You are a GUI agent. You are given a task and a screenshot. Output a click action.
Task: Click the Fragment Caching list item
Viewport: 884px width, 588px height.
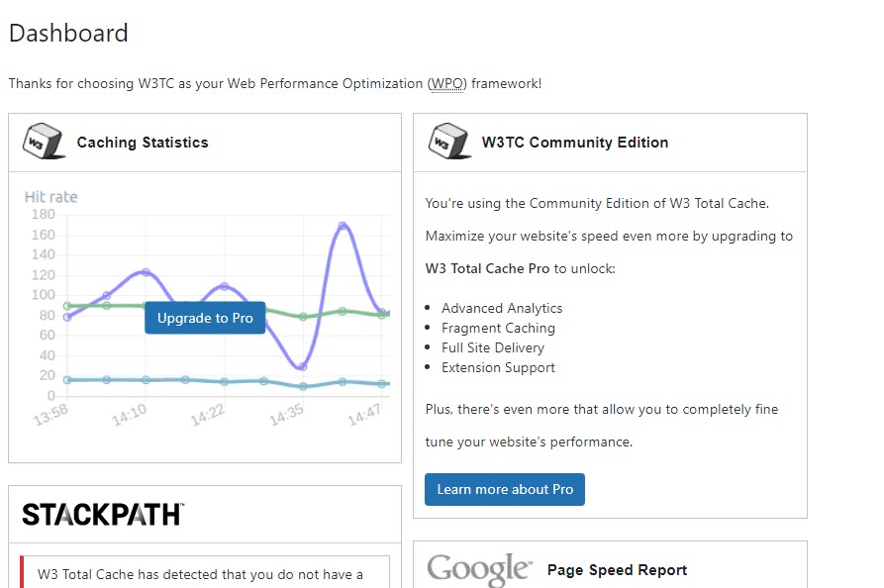pyautogui.click(x=498, y=328)
